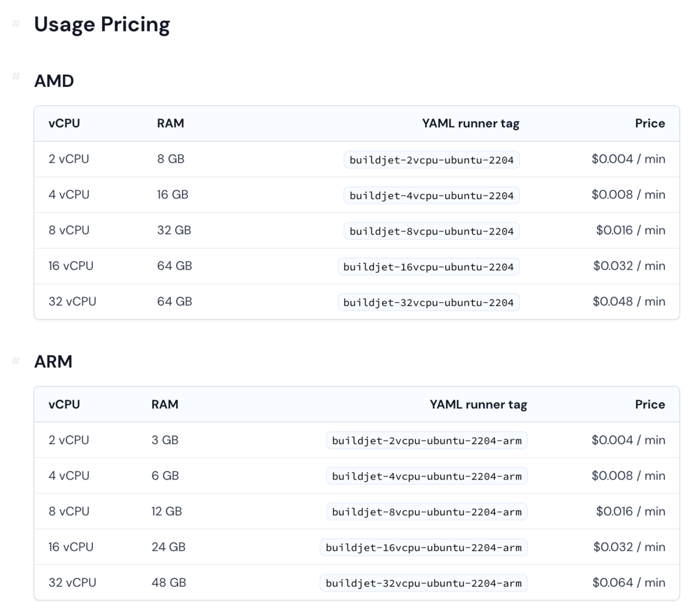Select the buildjet-4vcpu-ubuntu-2204-arm runner tag
The width and height of the screenshot is (700, 615).
426,476
